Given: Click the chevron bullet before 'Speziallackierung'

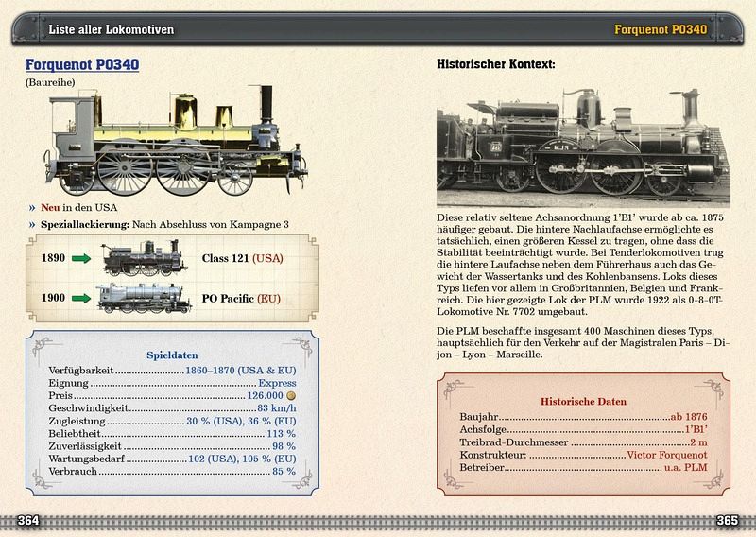Looking at the screenshot, I should tap(31, 223).
